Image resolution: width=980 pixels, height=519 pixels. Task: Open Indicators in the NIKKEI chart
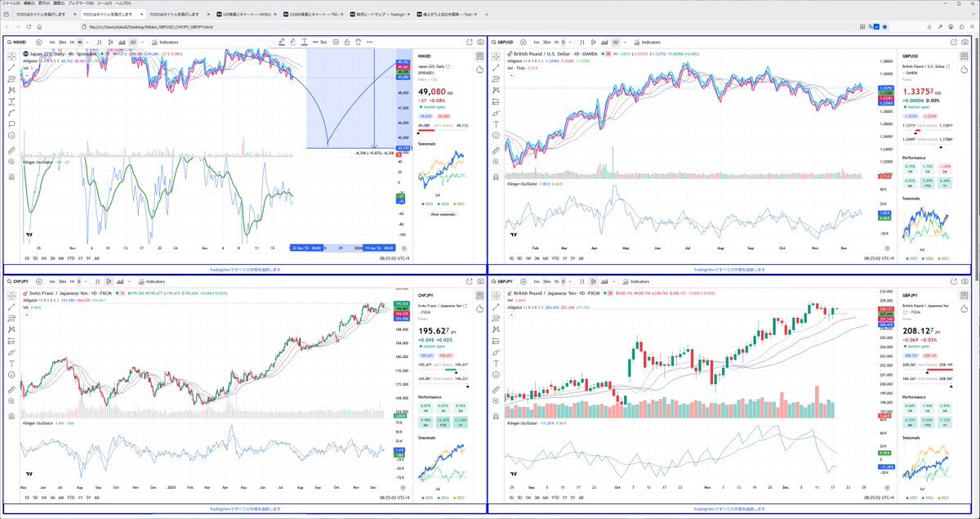point(165,42)
